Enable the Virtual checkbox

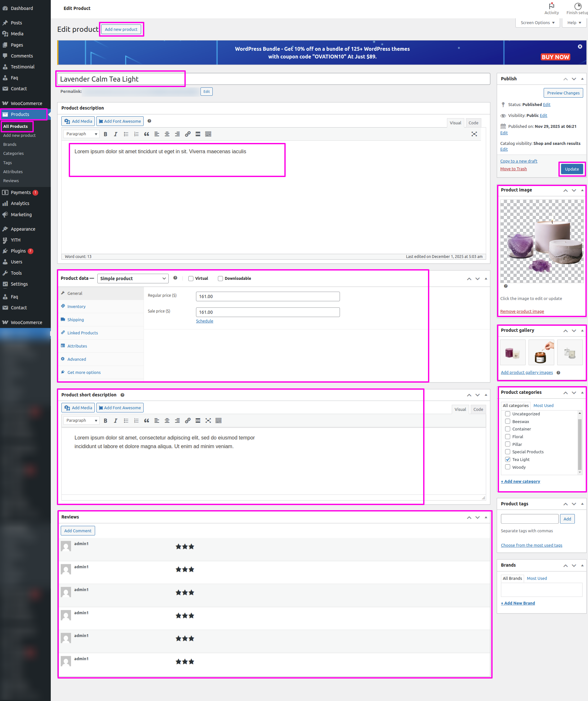tap(191, 279)
